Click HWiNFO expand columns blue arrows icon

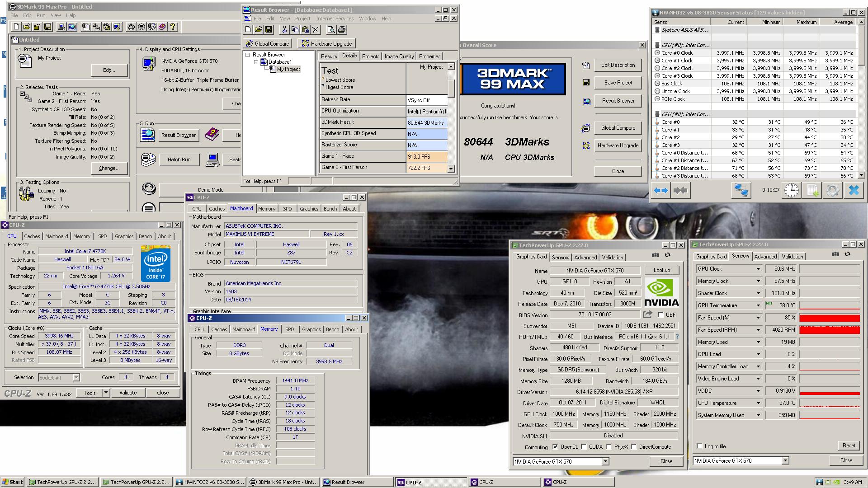661,190
